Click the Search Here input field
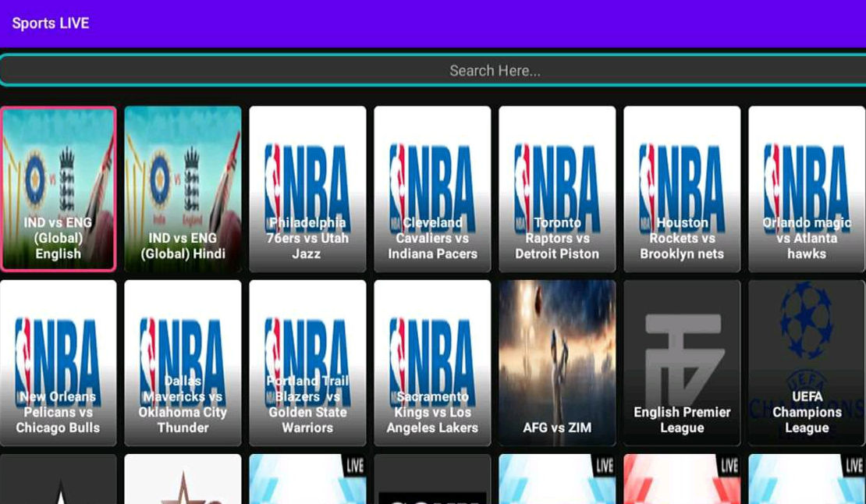 coord(434,71)
